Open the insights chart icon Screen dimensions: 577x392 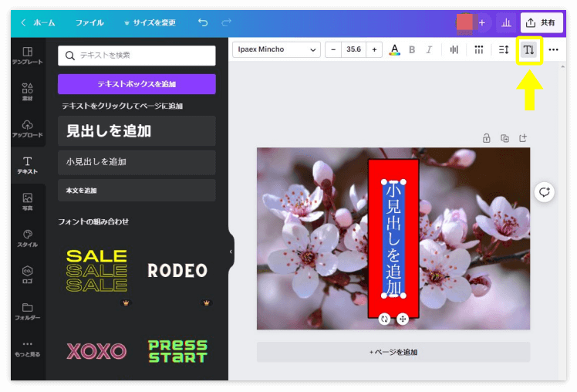[x=506, y=23]
